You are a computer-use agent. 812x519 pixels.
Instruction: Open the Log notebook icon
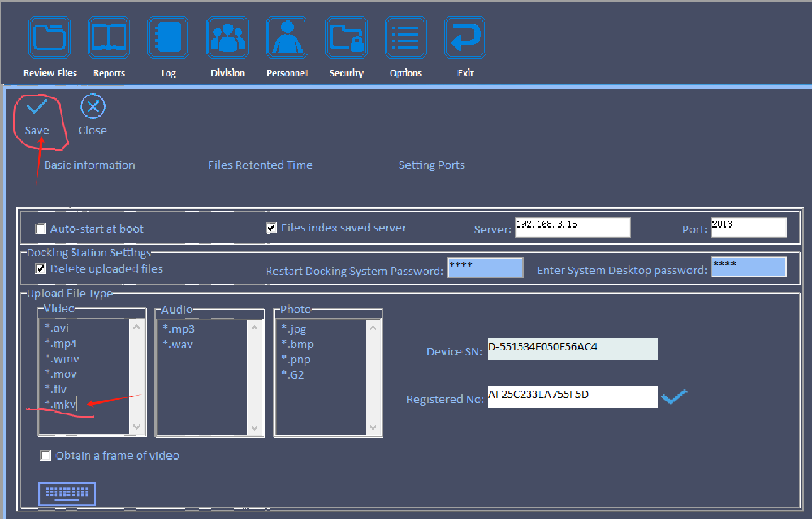[168, 38]
